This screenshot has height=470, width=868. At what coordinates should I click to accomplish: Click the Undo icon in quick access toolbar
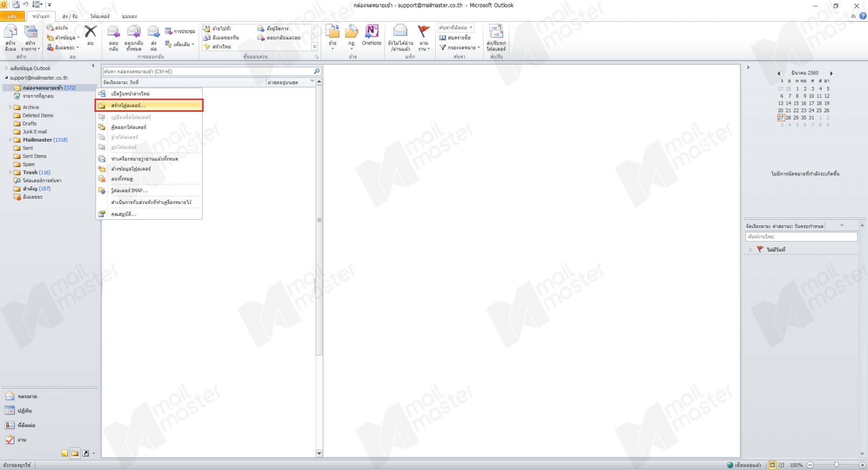pyautogui.click(x=25, y=4)
